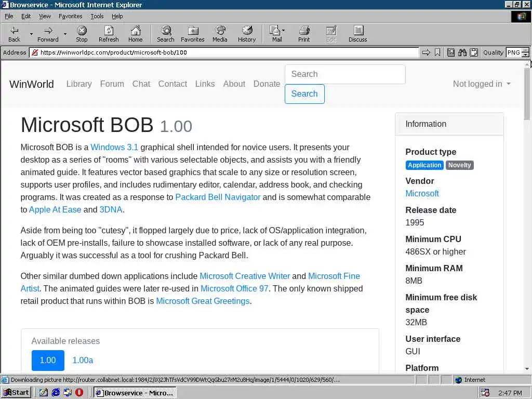Click the address bar URL field
Screen dimensions: 532x399
pyautogui.click(x=224, y=52)
